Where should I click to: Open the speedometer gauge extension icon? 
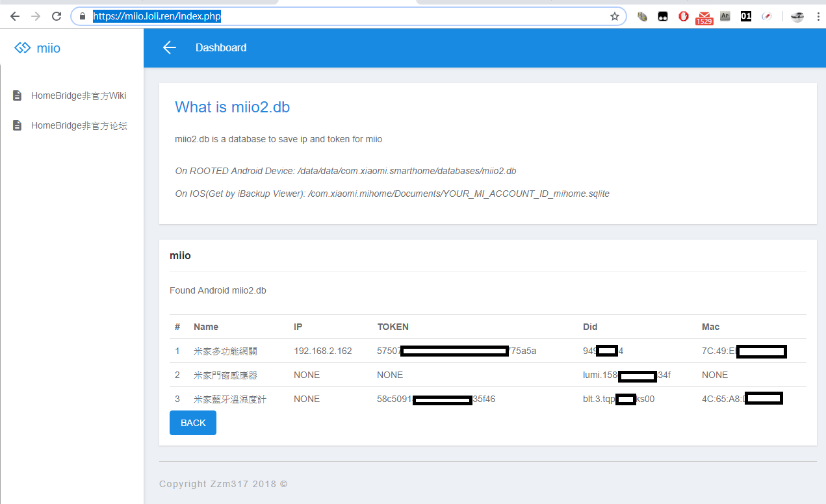tap(767, 17)
